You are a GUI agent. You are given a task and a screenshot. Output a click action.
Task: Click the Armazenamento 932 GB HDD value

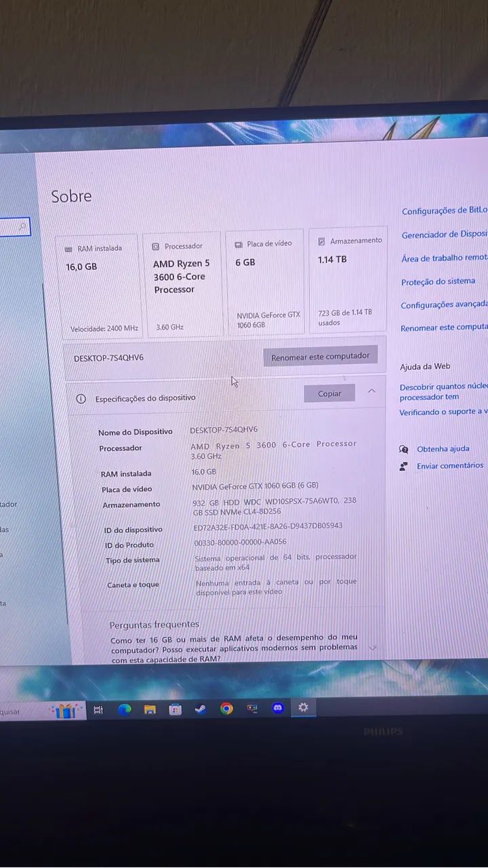(x=274, y=507)
